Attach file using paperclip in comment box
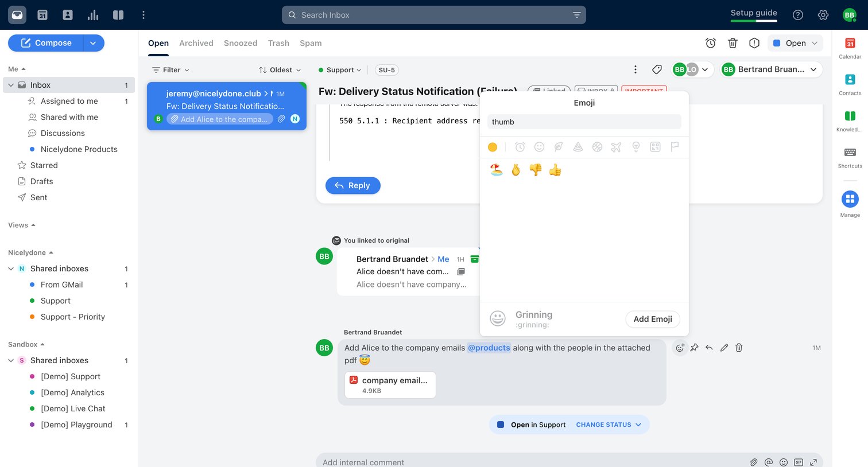The height and width of the screenshot is (467, 868). [754, 462]
